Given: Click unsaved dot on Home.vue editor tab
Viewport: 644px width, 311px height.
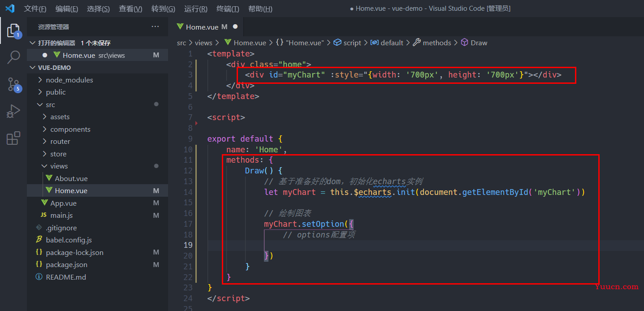Looking at the screenshot, I should pos(235,27).
